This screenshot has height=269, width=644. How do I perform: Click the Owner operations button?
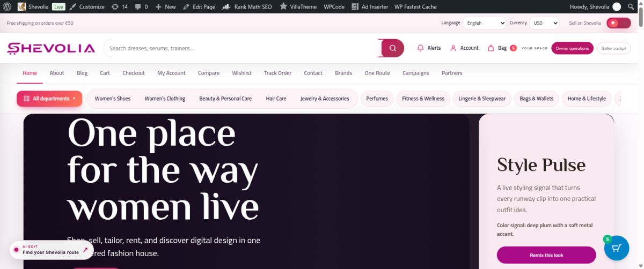572,48
